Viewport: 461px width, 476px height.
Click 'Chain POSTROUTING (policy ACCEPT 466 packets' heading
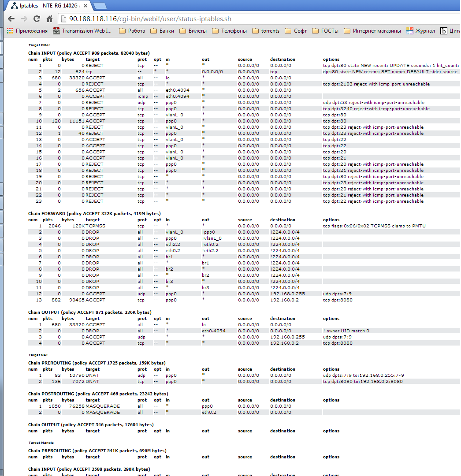click(98, 394)
